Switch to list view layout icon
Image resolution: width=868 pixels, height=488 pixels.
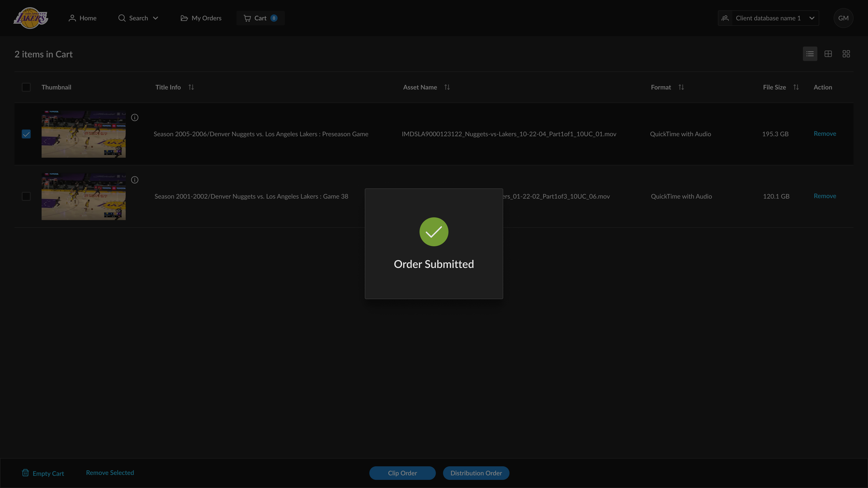[810, 54]
